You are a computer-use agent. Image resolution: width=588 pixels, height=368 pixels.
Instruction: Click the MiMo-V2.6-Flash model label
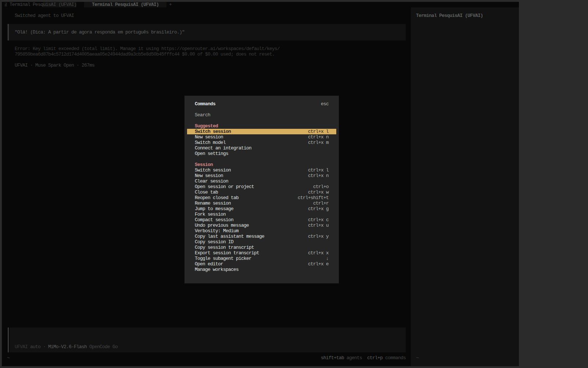click(x=67, y=347)
